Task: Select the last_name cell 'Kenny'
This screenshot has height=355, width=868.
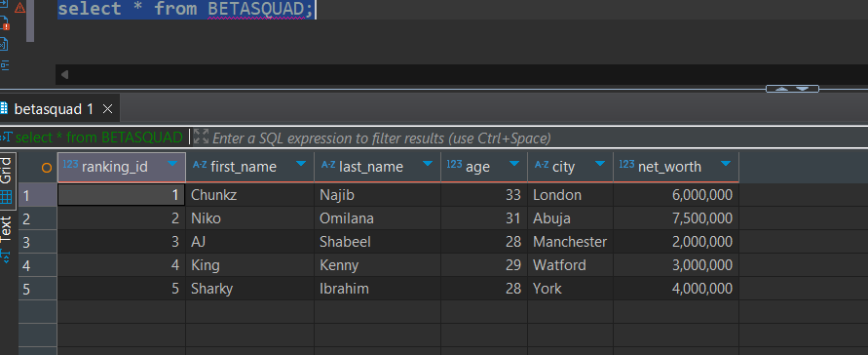Action: click(x=378, y=265)
